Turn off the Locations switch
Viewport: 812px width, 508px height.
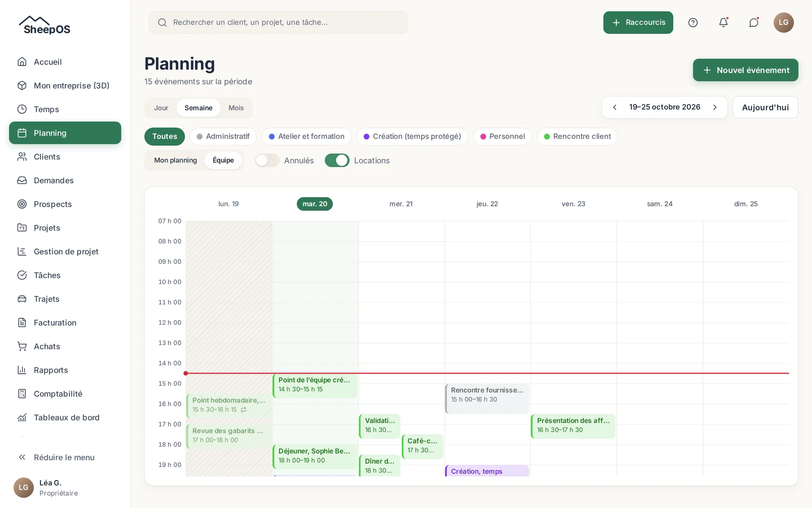coord(337,160)
